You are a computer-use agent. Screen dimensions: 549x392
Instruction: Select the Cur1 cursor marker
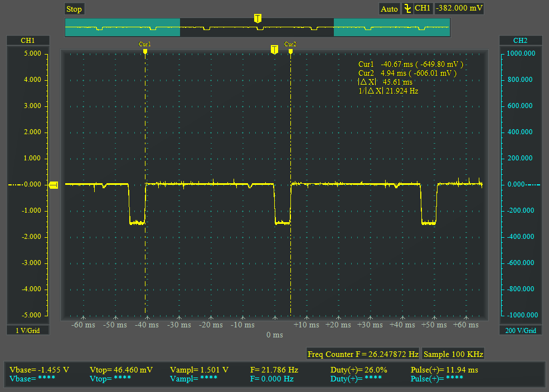tap(145, 51)
